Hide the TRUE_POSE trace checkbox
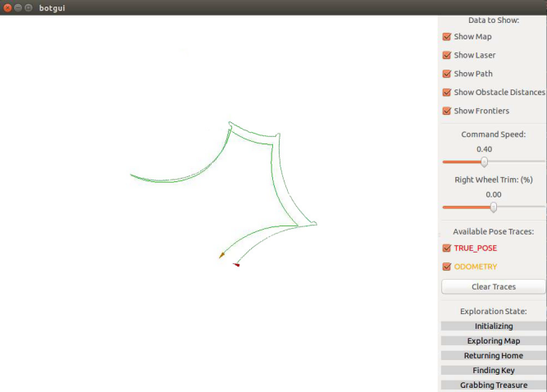This screenshot has height=392, width=547. (x=446, y=248)
